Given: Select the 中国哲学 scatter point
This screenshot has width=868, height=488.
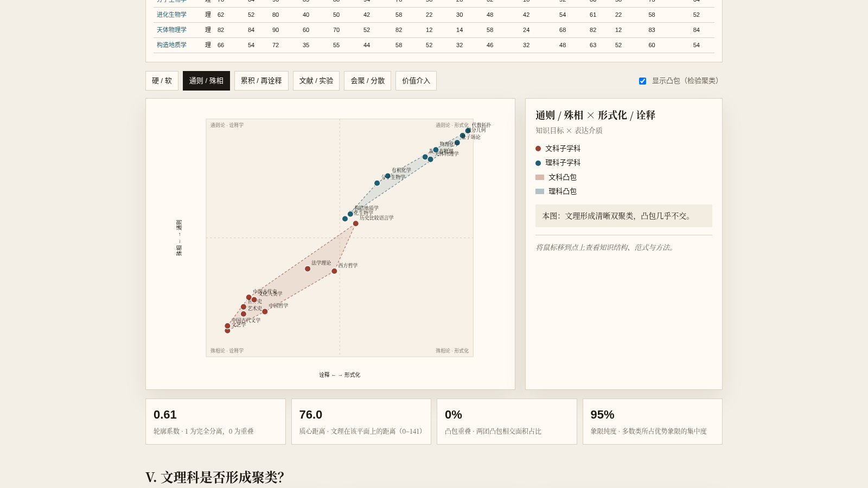Looking at the screenshot, I should point(265,312).
